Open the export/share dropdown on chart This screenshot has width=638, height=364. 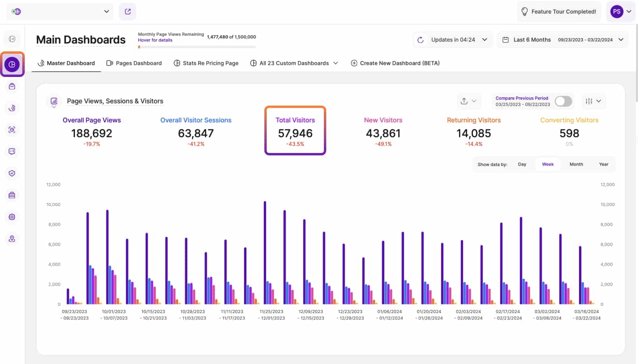pyautogui.click(x=469, y=101)
